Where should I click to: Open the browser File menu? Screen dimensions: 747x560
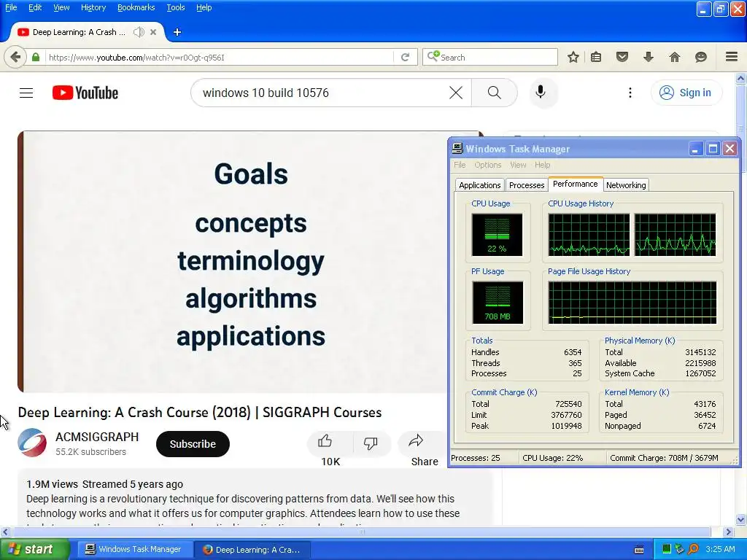click(11, 7)
